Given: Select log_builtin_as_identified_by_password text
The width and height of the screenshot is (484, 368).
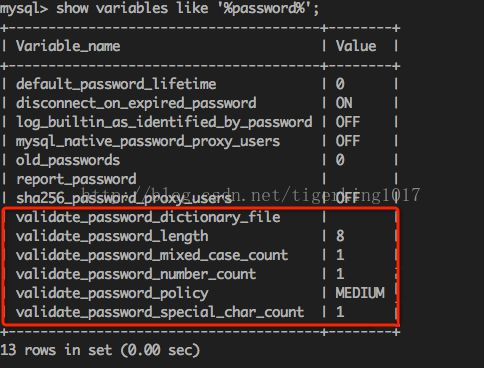Looking at the screenshot, I should (164, 122).
